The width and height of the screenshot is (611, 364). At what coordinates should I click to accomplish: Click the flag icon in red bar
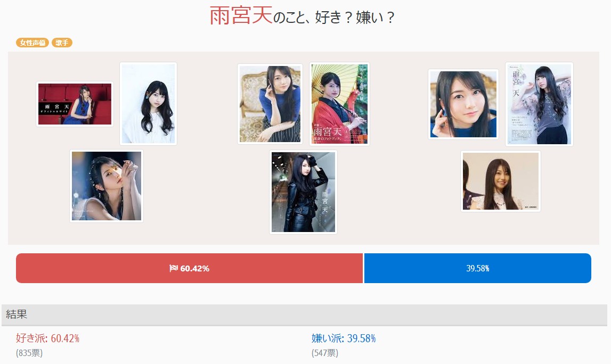(x=174, y=268)
